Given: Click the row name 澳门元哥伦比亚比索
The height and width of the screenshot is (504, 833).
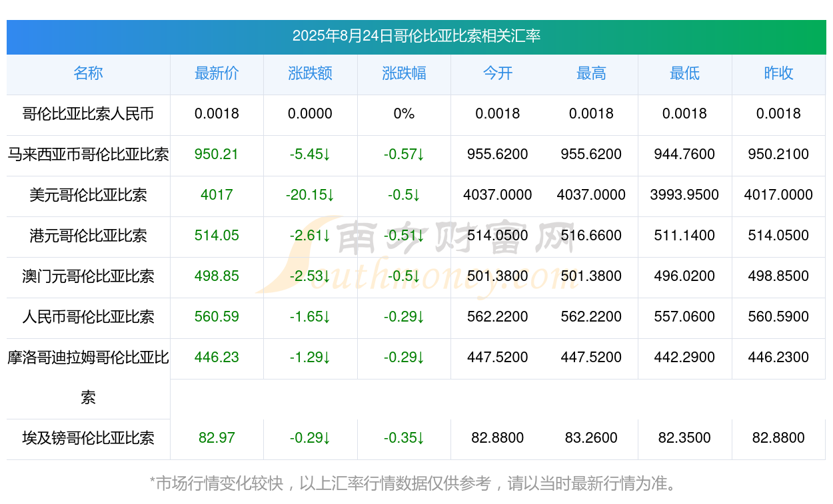Looking at the screenshot, I should click(x=88, y=276).
